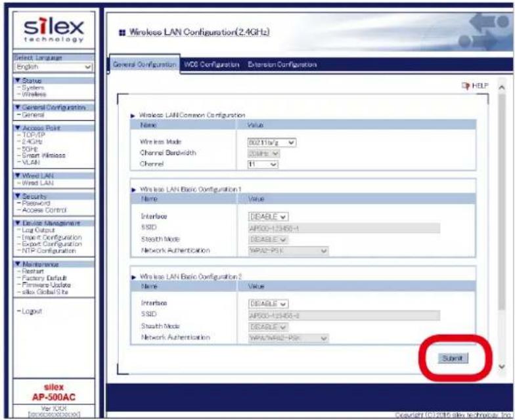Open the 2.4GHz sidebar link
The height and width of the screenshot is (420, 515).
(x=32, y=142)
